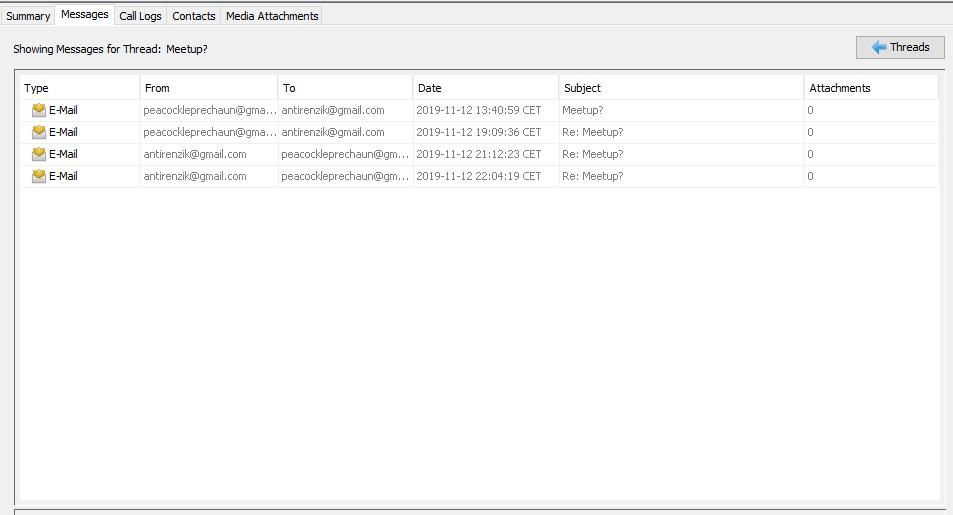Select the original 'Meetup?' subject cell
953x515 pixels.
pos(583,110)
